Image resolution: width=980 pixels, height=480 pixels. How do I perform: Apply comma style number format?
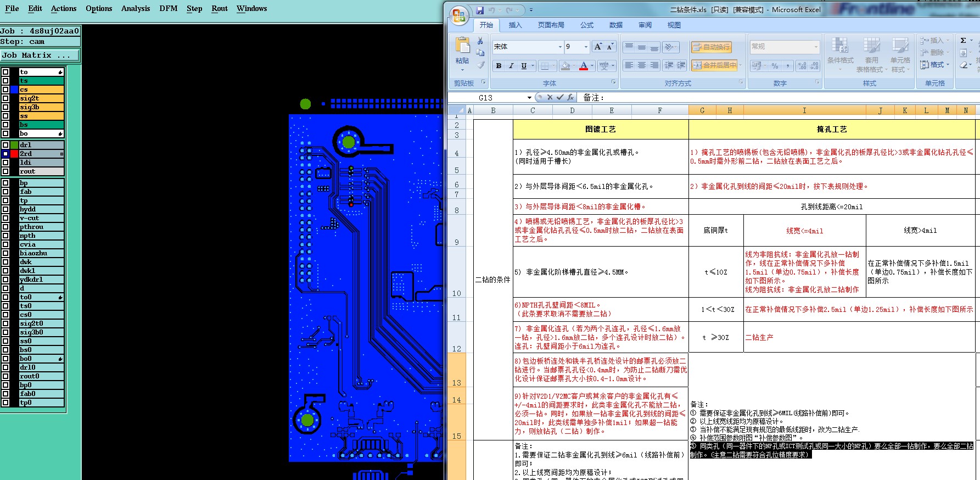(x=788, y=66)
